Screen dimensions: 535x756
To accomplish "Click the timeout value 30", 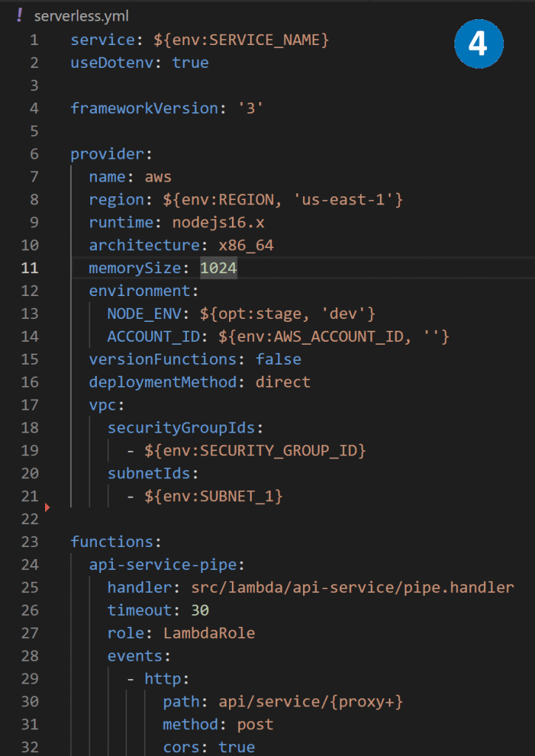I will click(x=200, y=611).
